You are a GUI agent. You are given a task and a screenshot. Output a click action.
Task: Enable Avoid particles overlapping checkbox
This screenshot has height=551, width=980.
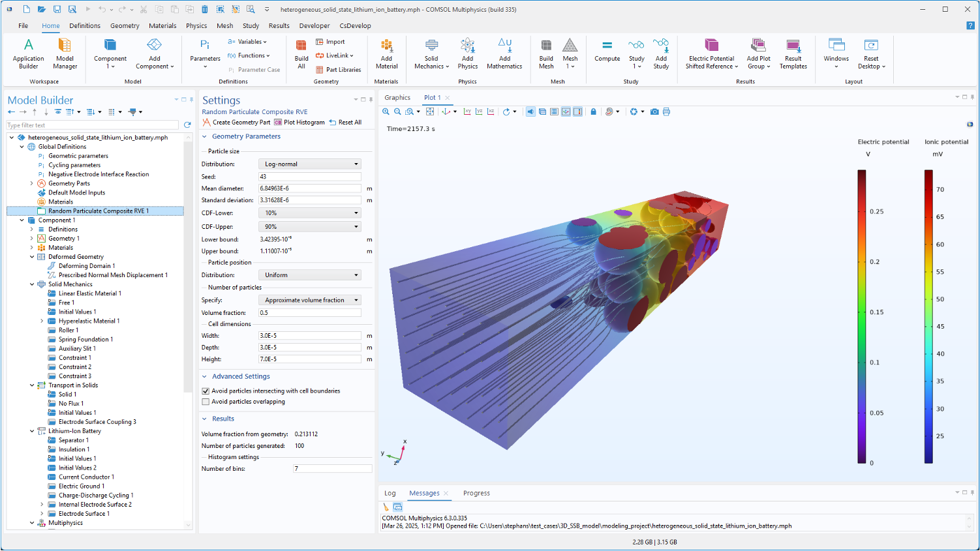(206, 402)
